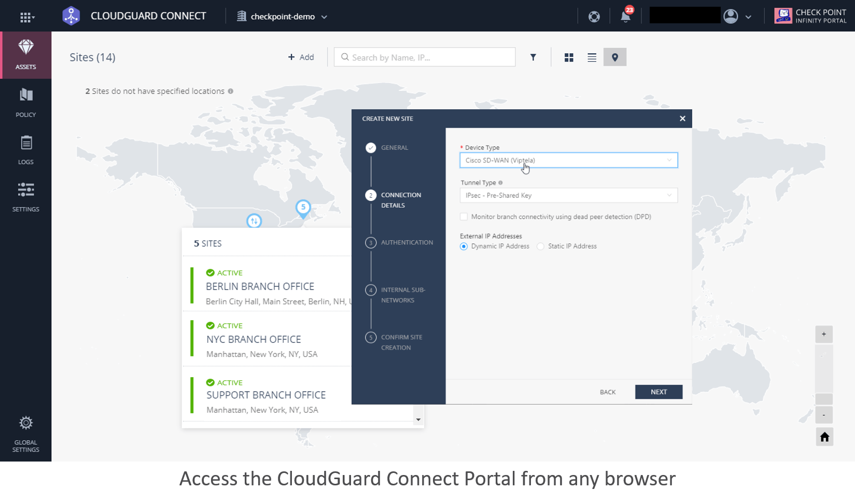Select Static IP Address option
855x504 pixels.
541,247
